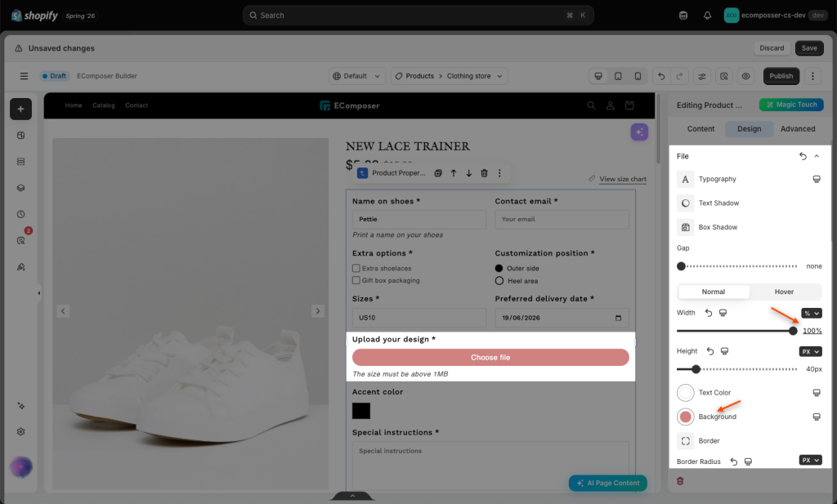Click the Publish button
The image size is (837, 504).
coord(781,76)
